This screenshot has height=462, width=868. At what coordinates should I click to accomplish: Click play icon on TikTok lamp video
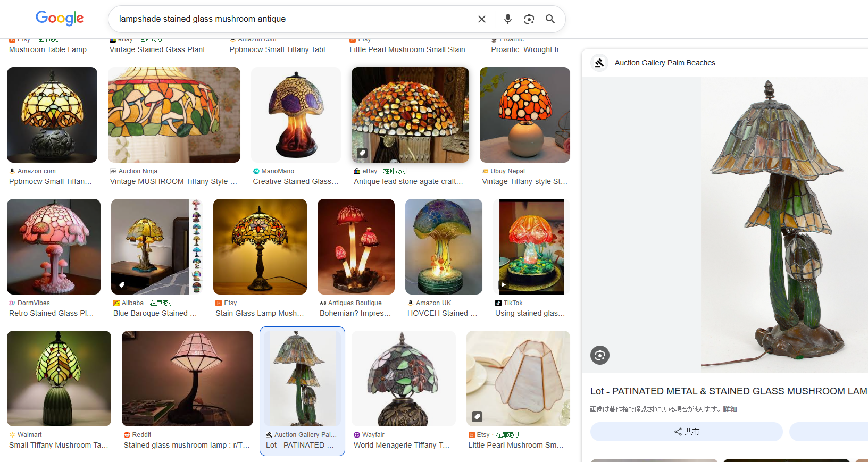point(504,285)
